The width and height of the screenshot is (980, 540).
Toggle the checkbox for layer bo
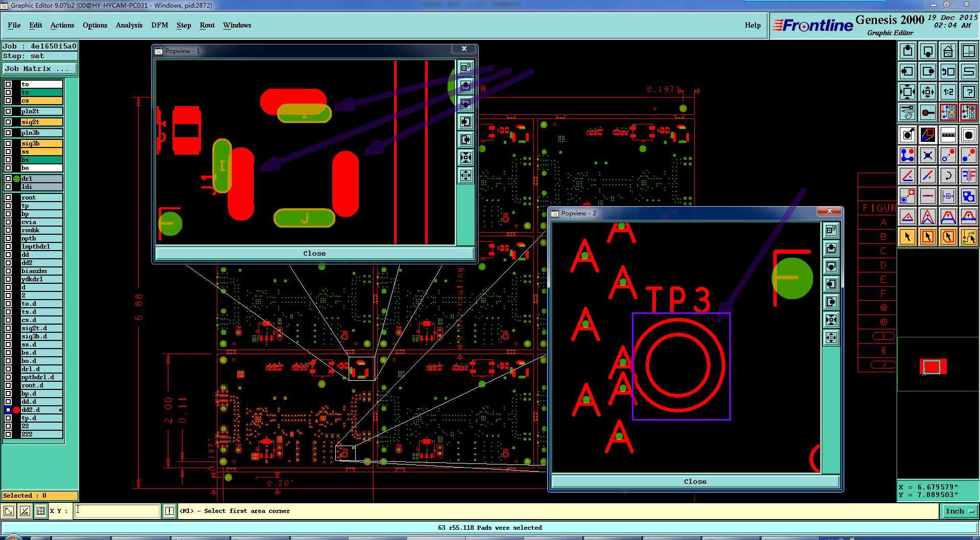pyautogui.click(x=8, y=168)
